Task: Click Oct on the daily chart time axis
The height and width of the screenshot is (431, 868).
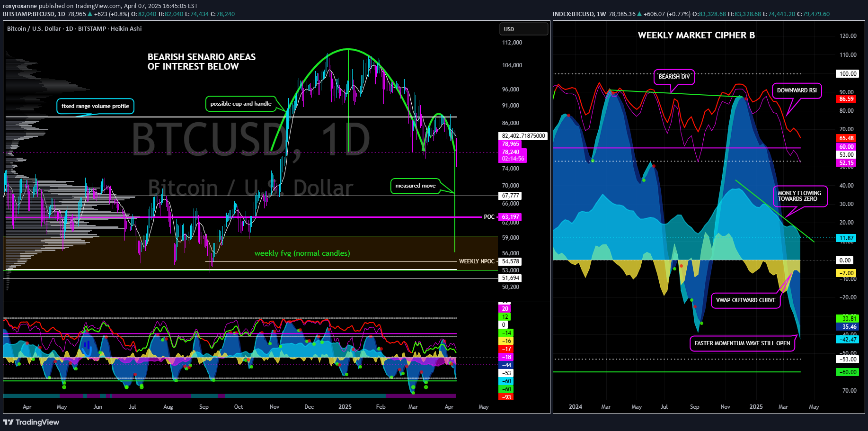Action: tap(239, 407)
